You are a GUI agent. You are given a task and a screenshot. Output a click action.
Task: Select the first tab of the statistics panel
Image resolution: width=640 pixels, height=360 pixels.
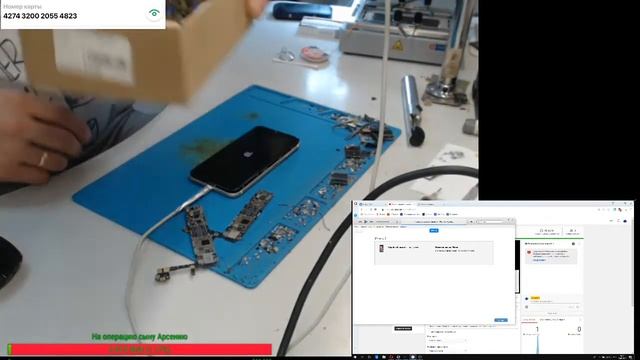click(529, 320)
